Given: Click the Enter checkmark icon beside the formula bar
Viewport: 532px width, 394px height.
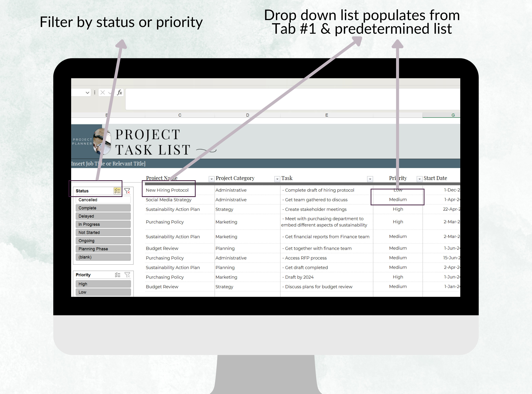Looking at the screenshot, I should (110, 93).
